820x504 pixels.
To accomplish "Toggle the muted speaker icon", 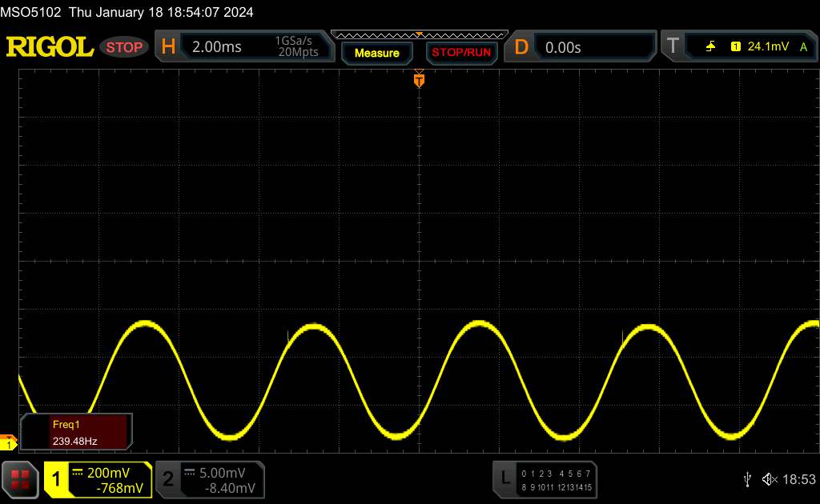I will 770,479.
